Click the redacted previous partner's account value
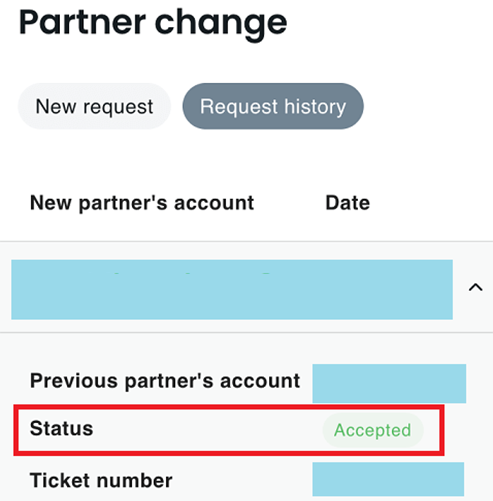 click(389, 383)
